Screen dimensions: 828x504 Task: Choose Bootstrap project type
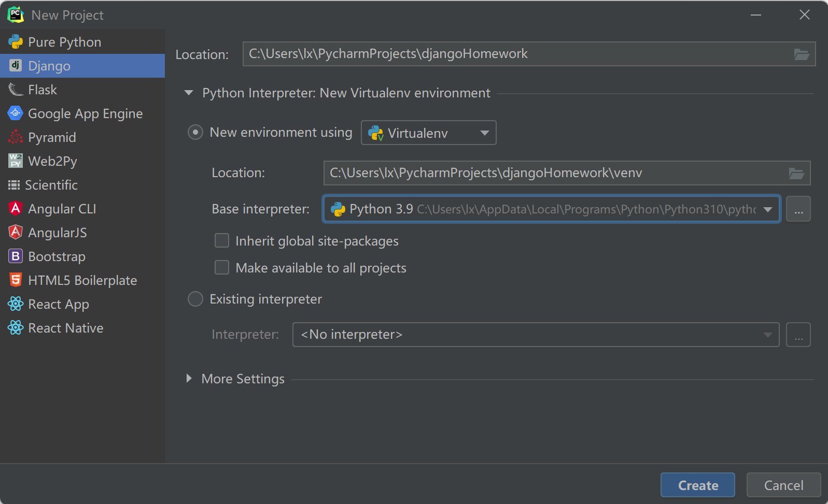[82, 256]
